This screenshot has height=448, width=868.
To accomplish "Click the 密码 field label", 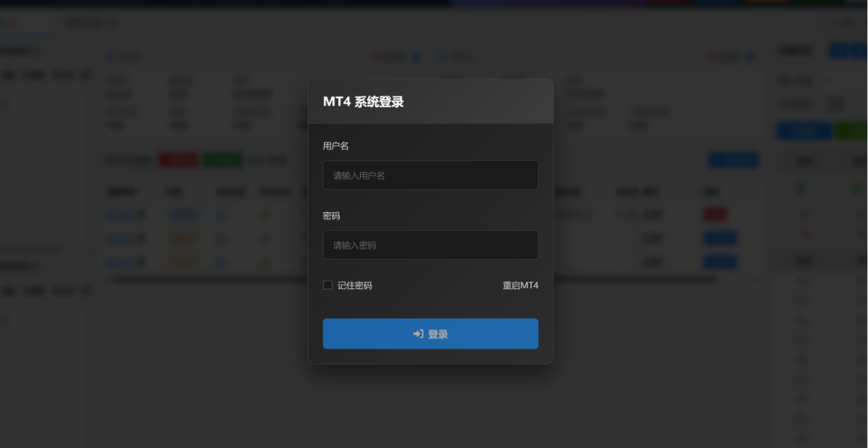I will coord(332,216).
